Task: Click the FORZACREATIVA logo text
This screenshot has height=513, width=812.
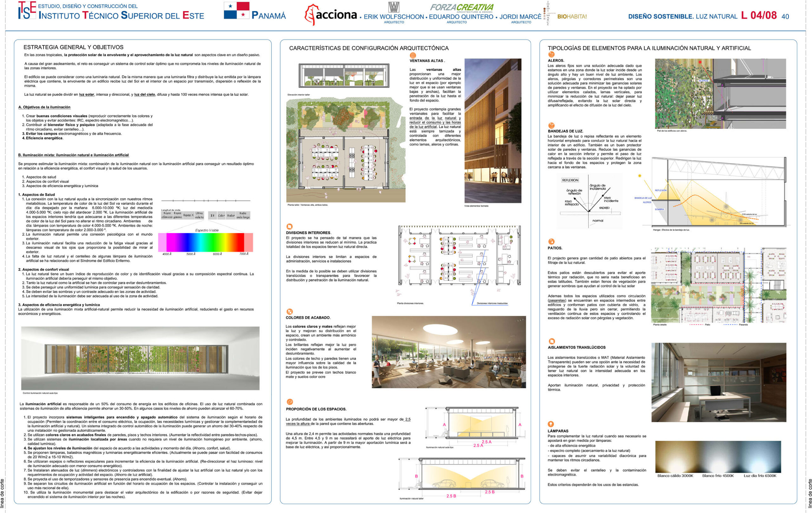Action: [x=461, y=7]
